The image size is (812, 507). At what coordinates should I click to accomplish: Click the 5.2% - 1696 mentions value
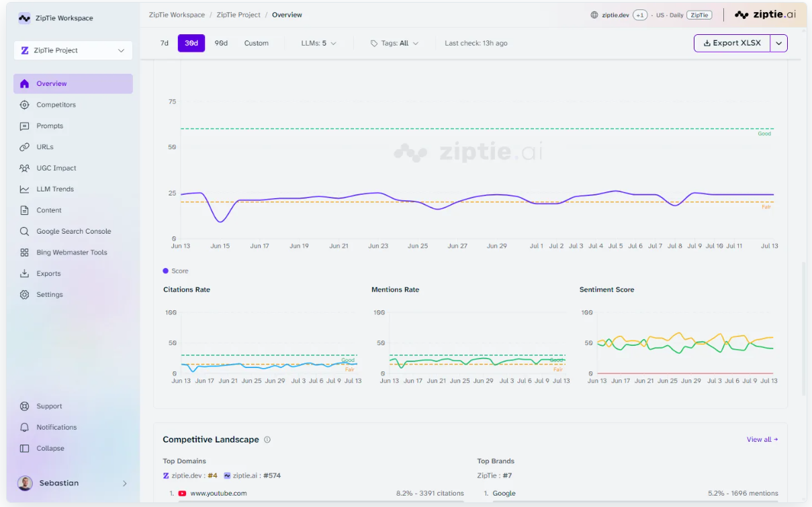click(x=743, y=494)
